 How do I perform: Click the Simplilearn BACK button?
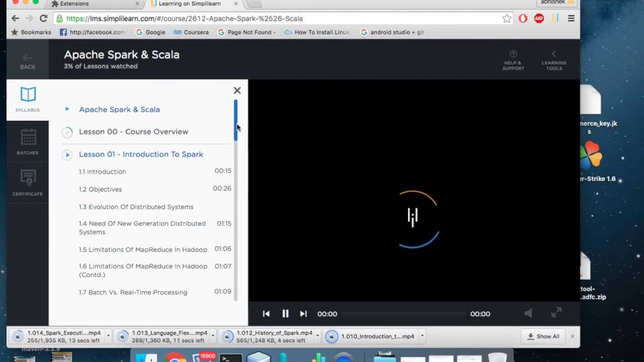(28, 61)
